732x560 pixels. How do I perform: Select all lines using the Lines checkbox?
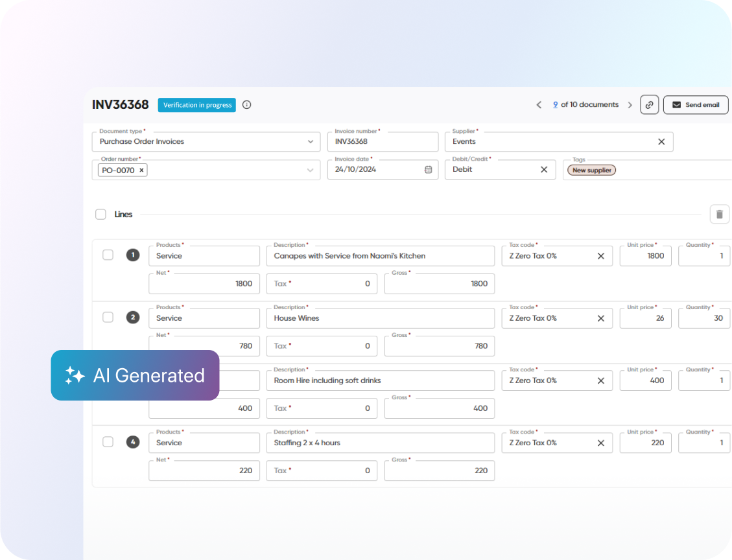pos(100,214)
